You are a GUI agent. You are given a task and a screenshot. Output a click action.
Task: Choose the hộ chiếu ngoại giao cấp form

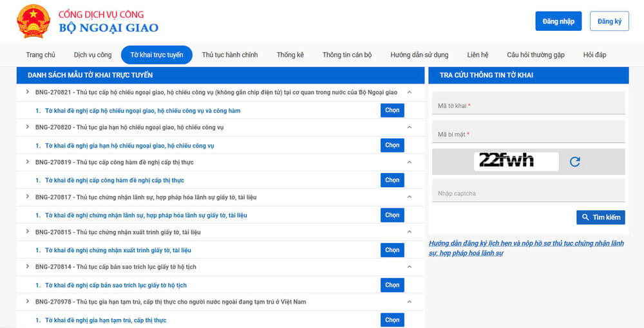(x=392, y=111)
